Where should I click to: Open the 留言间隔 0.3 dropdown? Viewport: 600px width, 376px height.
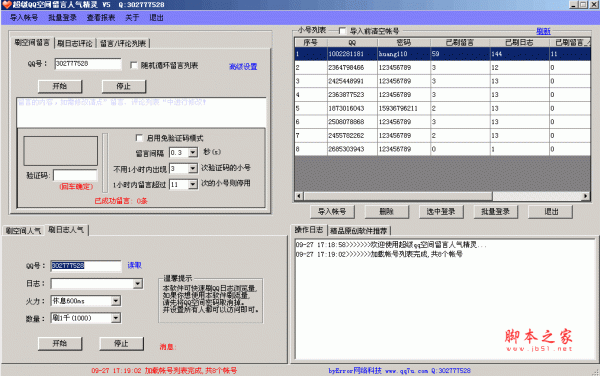[x=193, y=153]
